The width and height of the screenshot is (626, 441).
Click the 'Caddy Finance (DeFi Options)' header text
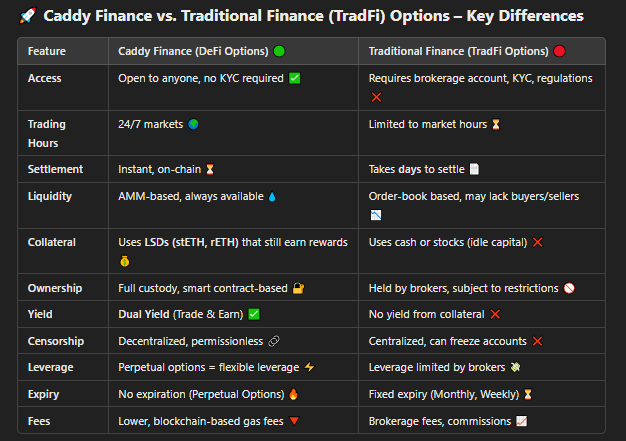point(193,51)
